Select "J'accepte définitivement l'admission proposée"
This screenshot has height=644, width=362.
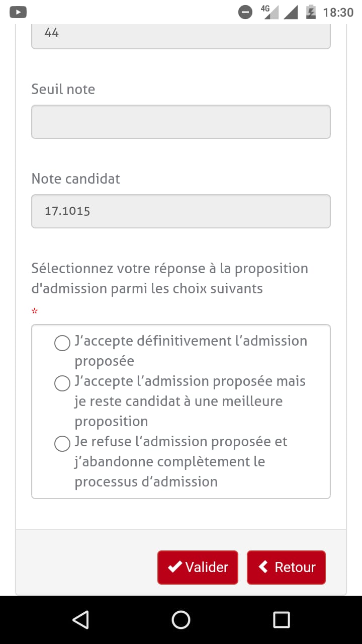click(62, 343)
